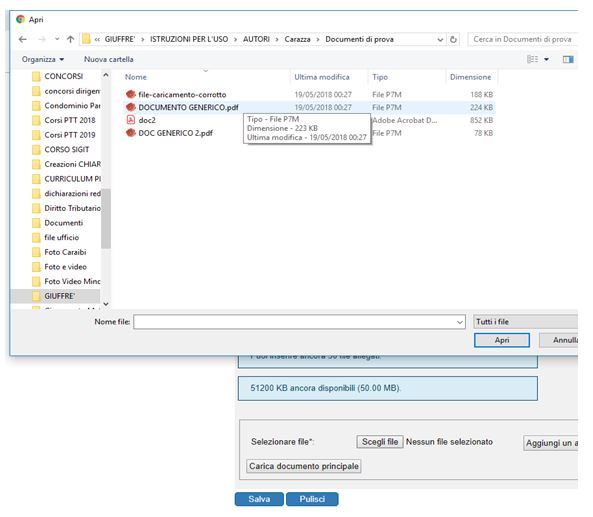Open the view options dropdown arrow
The width and height of the screenshot is (593, 517).
click(546, 59)
